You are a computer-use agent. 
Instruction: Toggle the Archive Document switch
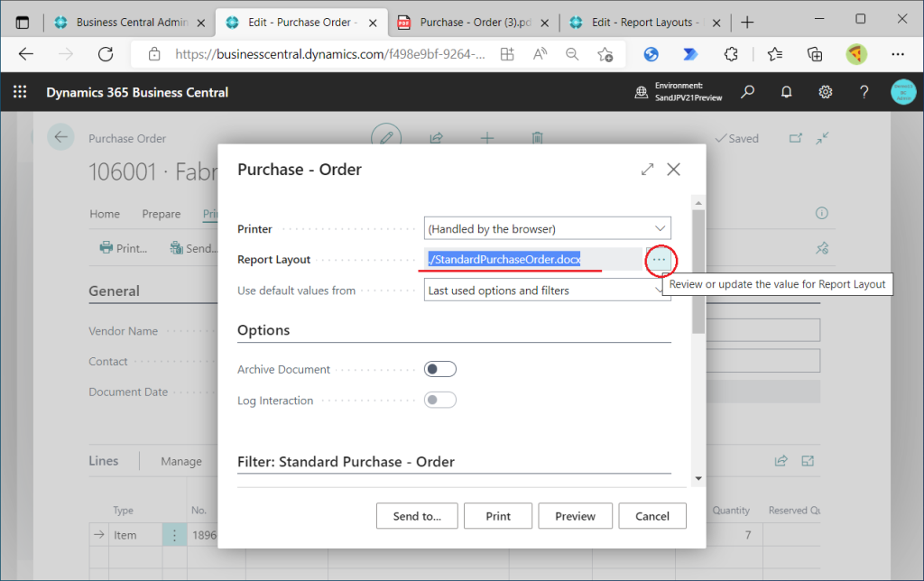[439, 370]
